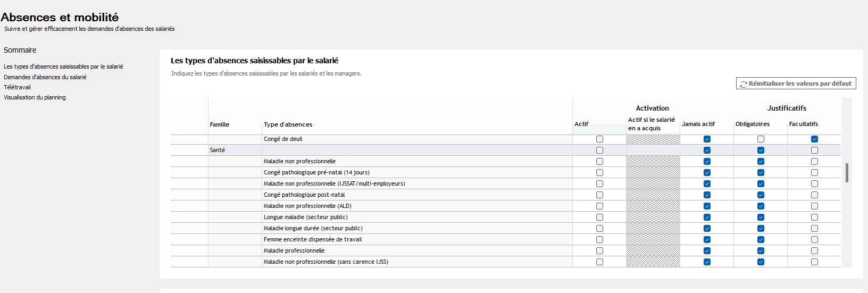Viewport: 868px width, 293px height.
Task: Open Les types d'absences saisissables link
Action: (63, 66)
